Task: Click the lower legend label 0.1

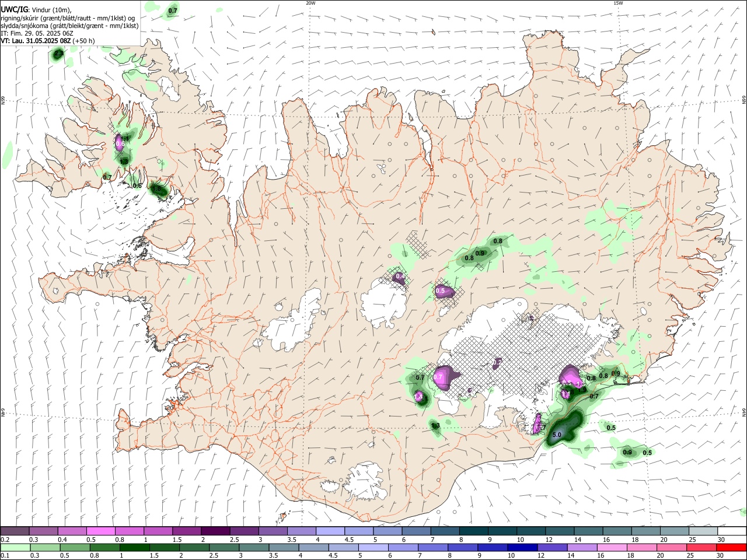Action: click(x=5, y=556)
